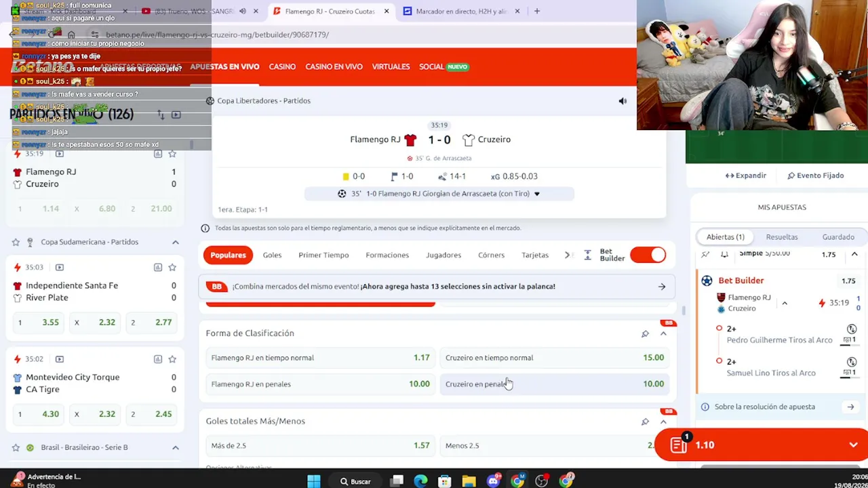This screenshot has height=488, width=868.
Task: Mute the YouTube Trueno tab audio
Action: pyautogui.click(x=242, y=12)
